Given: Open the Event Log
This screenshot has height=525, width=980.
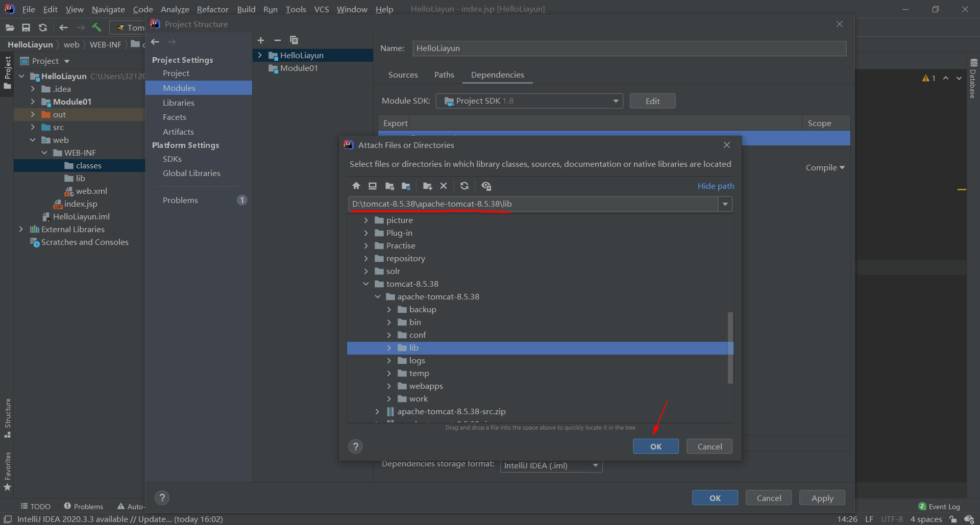Looking at the screenshot, I should (939, 507).
